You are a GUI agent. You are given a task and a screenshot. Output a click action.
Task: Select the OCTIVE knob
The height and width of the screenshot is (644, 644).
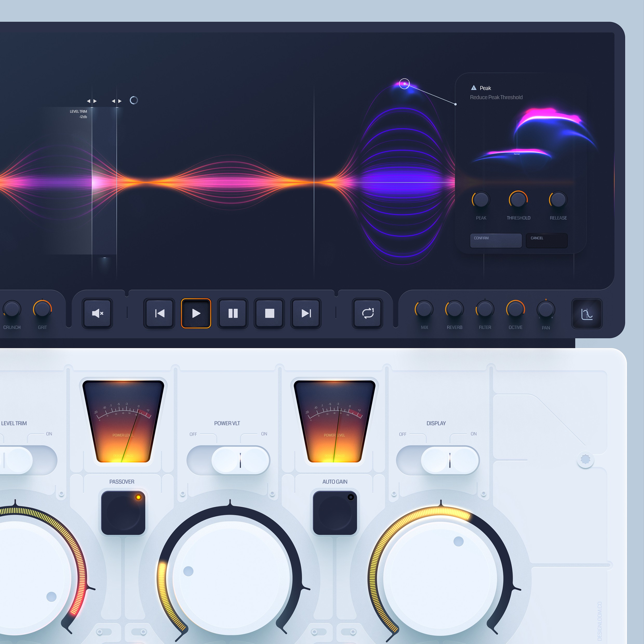(515, 309)
